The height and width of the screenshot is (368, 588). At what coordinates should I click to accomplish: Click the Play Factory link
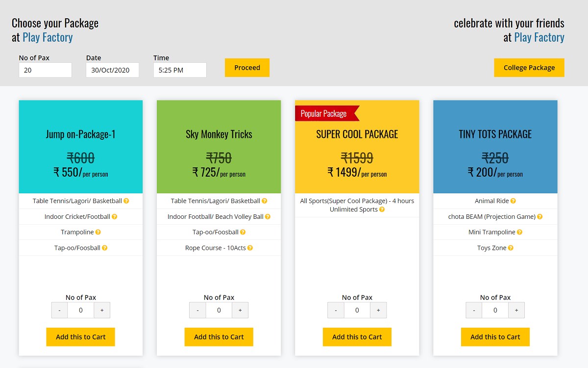[x=48, y=37]
